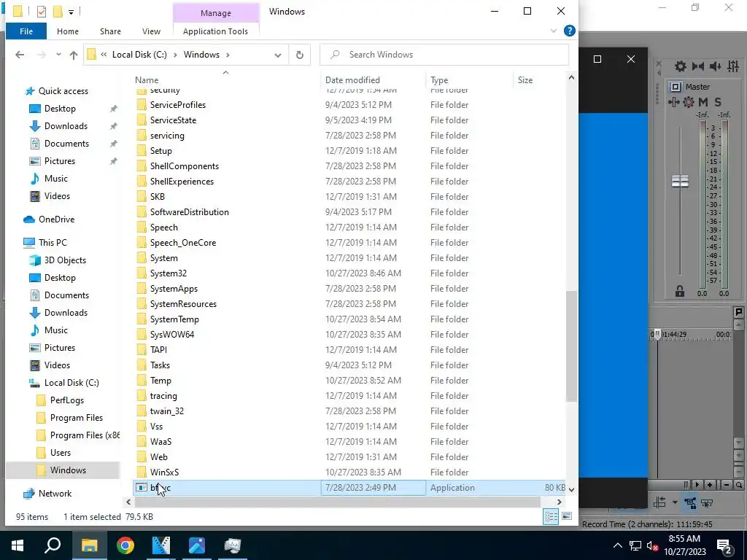Open the View ribbon tab
This screenshot has height=560, width=747.
click(151, 31)
